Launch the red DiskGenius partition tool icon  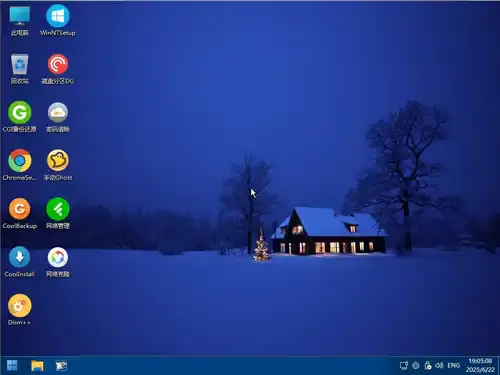58,69
